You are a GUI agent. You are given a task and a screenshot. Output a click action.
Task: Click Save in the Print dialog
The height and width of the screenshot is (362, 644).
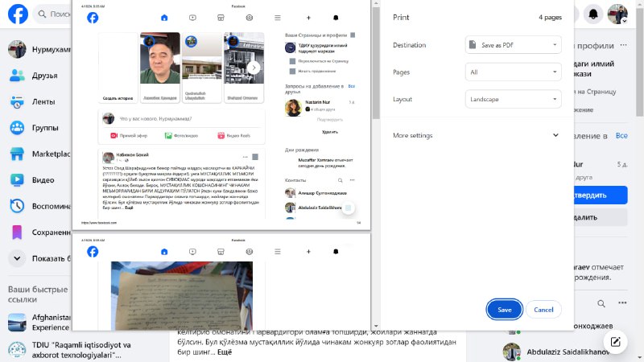click(505, 310)
